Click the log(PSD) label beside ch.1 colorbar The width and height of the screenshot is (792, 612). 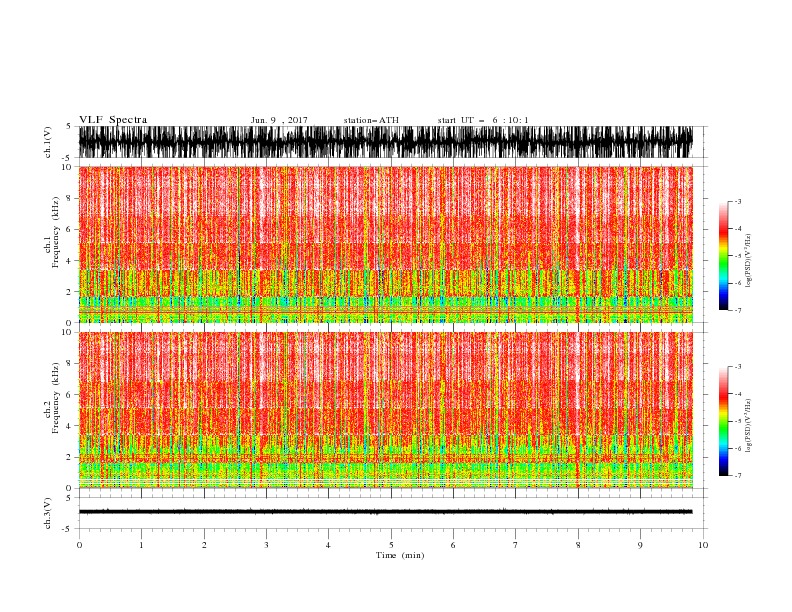pos(748,261)
